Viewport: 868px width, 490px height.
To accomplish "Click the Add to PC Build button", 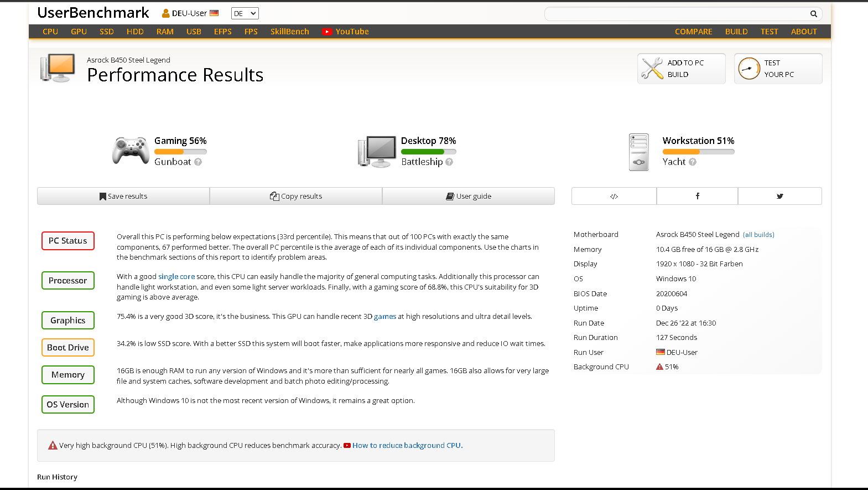I will point(681,69).
